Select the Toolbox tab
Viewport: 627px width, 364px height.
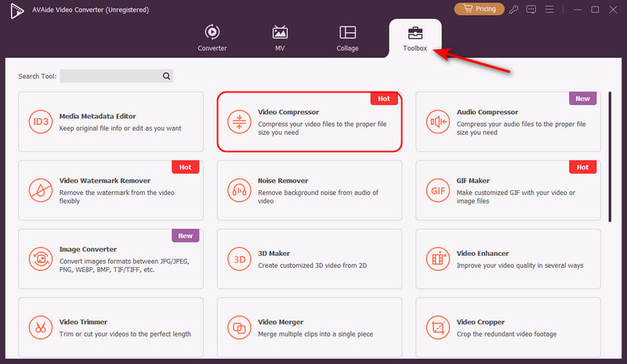pos(415,39)
